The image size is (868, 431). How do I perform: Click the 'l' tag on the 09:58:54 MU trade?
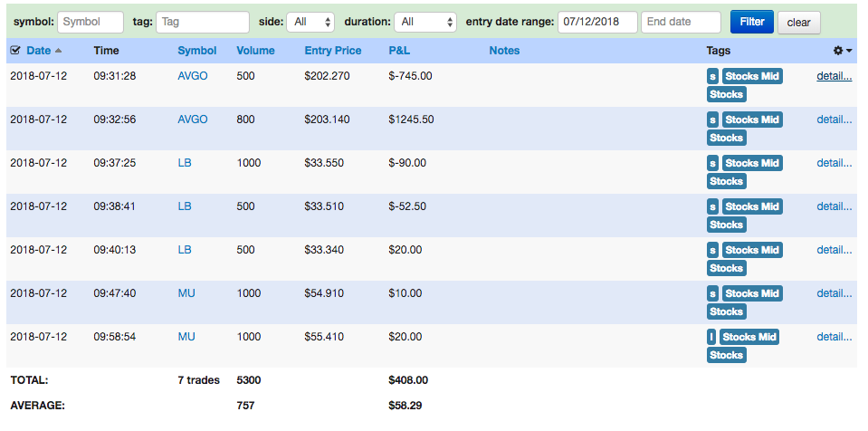click(x=711, y=337)
